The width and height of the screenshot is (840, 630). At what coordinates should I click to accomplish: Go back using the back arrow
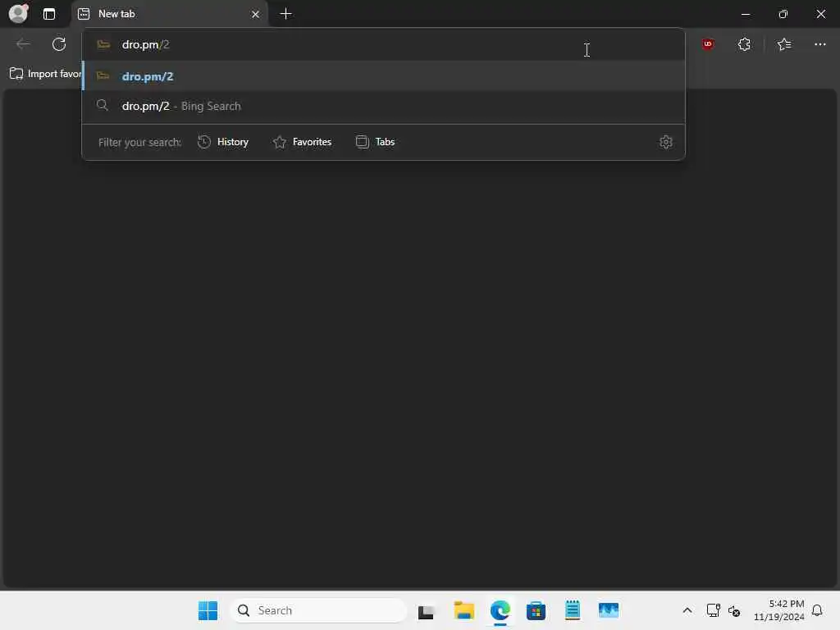pos(23,44)
